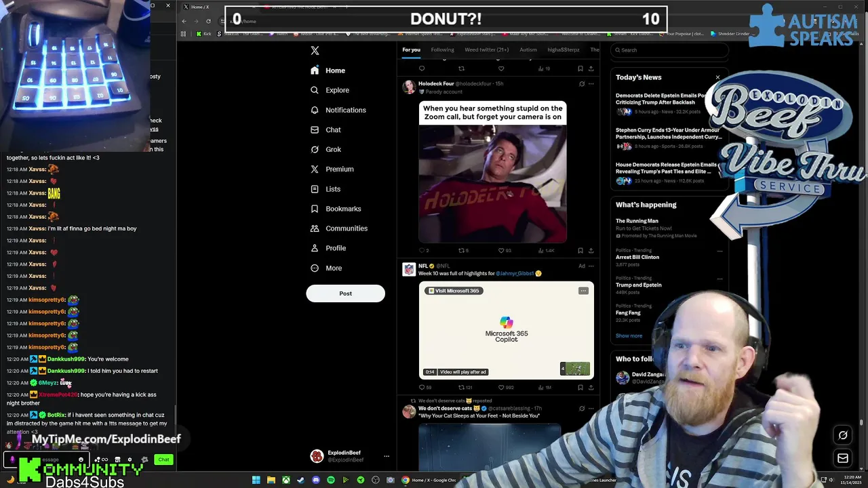Repost the NFL ad post
868x488 pixels.
(461, 387)
